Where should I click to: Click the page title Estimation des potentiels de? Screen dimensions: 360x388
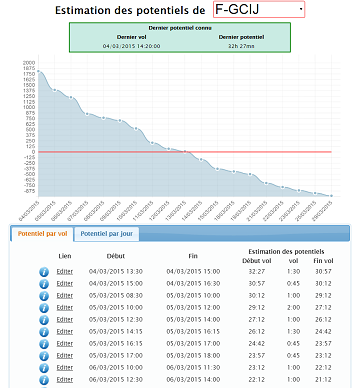(130, 10)
